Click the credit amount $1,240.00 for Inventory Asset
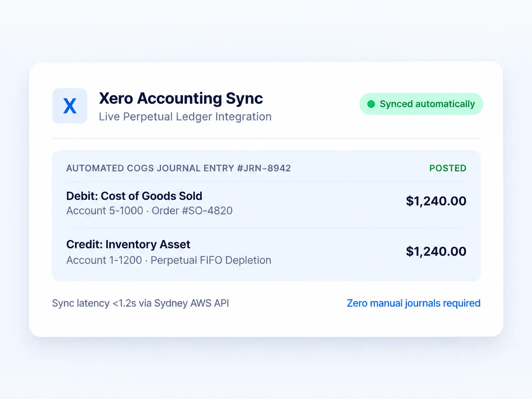The image size is (532, 399). (436, 251)
